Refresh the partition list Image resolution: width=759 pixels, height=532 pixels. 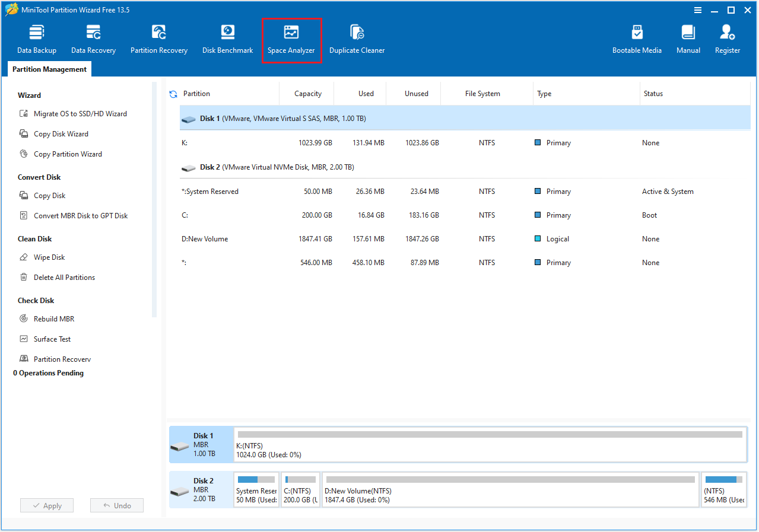(173, 93)
